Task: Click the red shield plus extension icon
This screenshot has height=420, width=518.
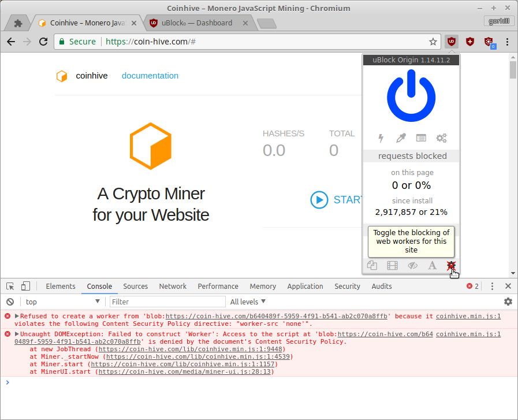Action: [x=469, y=42]
